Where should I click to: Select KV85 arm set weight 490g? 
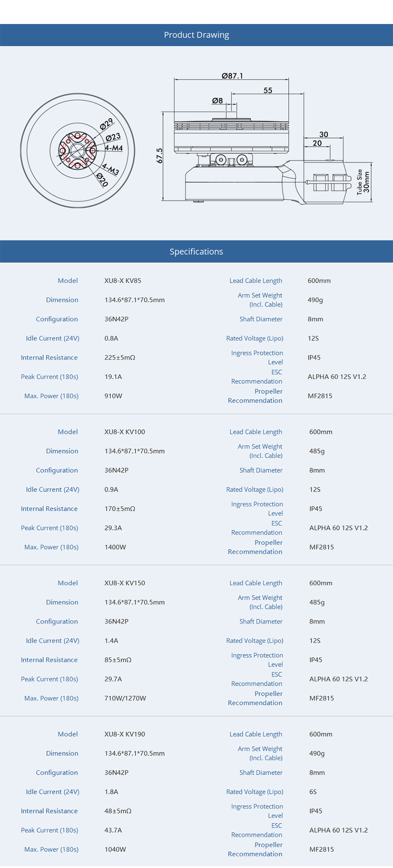point(315,300)
